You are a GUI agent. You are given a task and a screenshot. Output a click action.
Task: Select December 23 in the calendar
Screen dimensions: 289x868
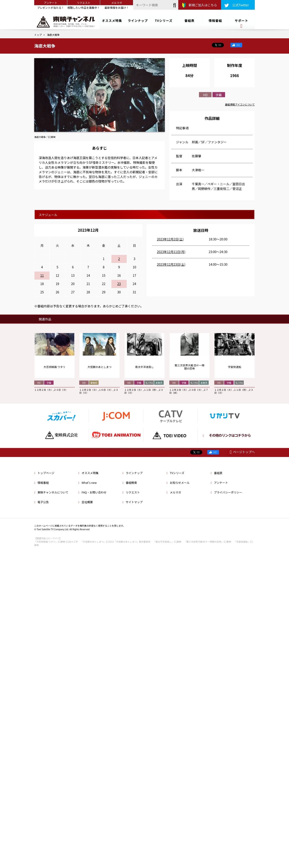(119, 284)
